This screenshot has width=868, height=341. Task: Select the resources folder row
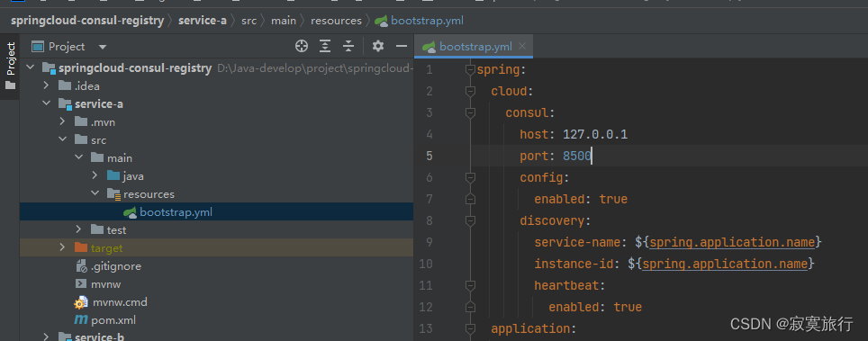(216, 194)
